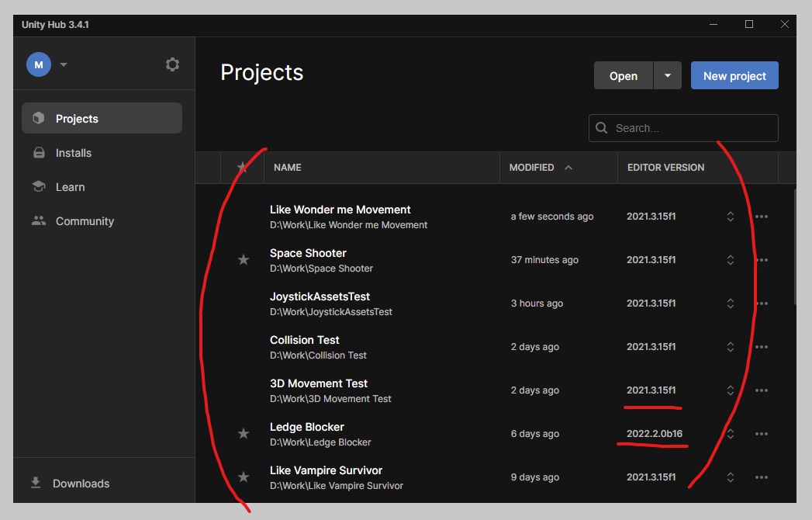This screenshot has height=520, width=812.
Task: Open more options for Ledge Blocker
Action: (x=762, y=434)
